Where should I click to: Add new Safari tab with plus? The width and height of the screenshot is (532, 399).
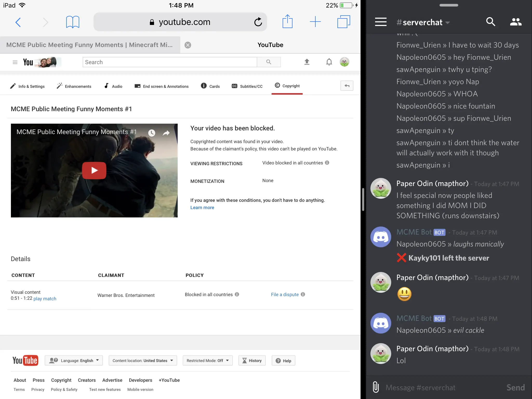[315, 22]
